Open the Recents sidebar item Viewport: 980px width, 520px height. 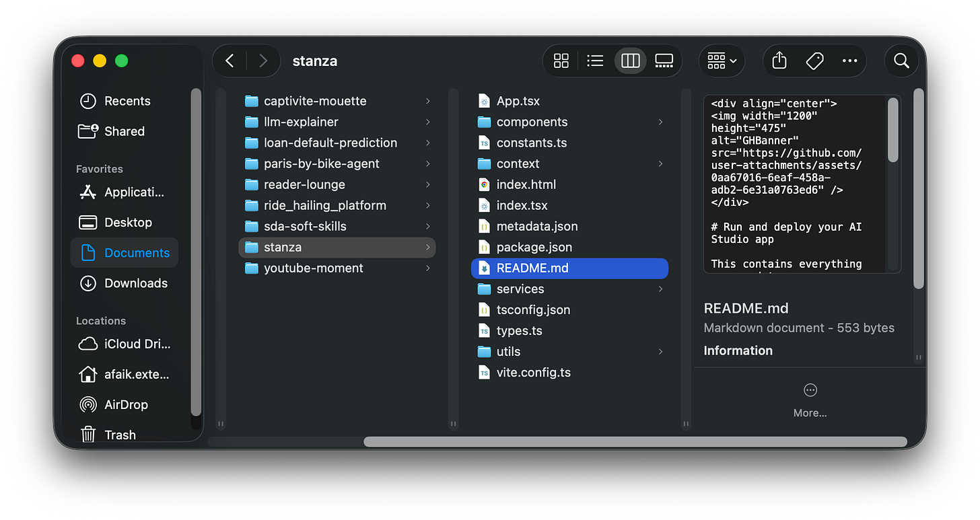(x=127, y=101)
